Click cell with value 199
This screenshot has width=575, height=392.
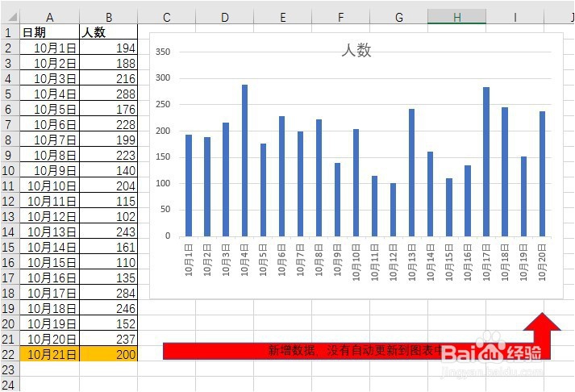pyautogui.click(x=109, y=140)
